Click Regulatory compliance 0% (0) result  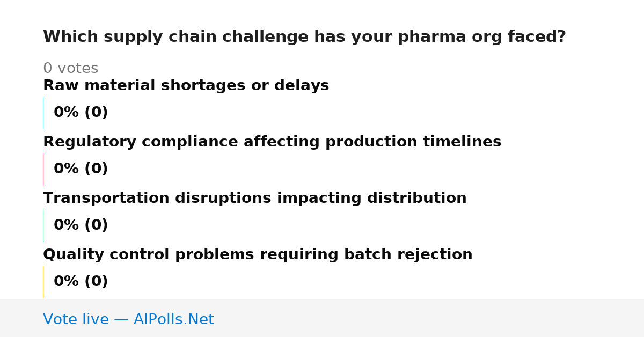[80, 169]
